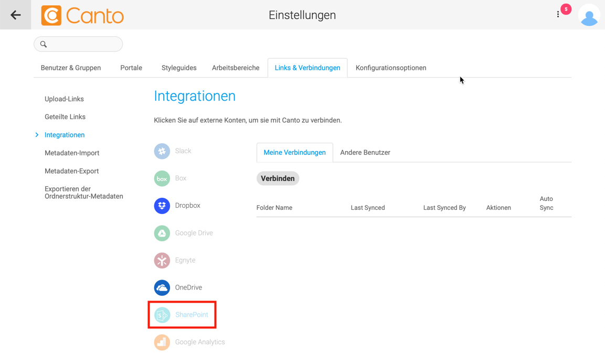Click the Slack label text
The image size is (605, 364).
(x=183, y=151)
